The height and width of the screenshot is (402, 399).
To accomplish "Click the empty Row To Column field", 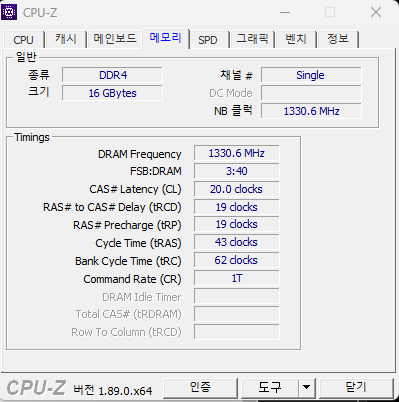I will click(x=237, y=332).
